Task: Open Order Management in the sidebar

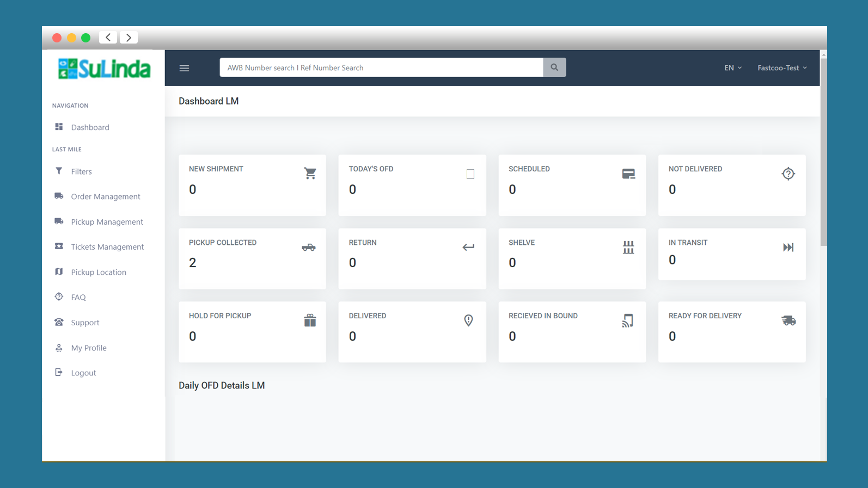Action: 105,196
